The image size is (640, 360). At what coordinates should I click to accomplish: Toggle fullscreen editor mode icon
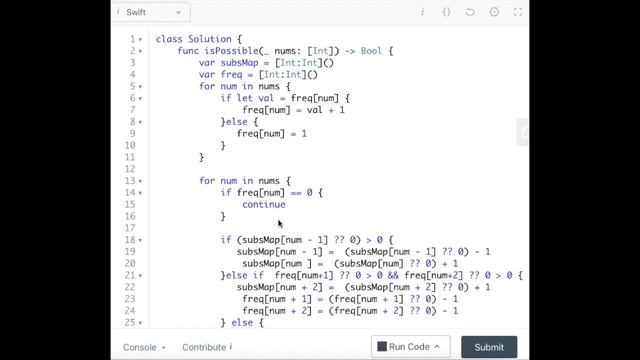pyautogui.click(x=518, y=12)
